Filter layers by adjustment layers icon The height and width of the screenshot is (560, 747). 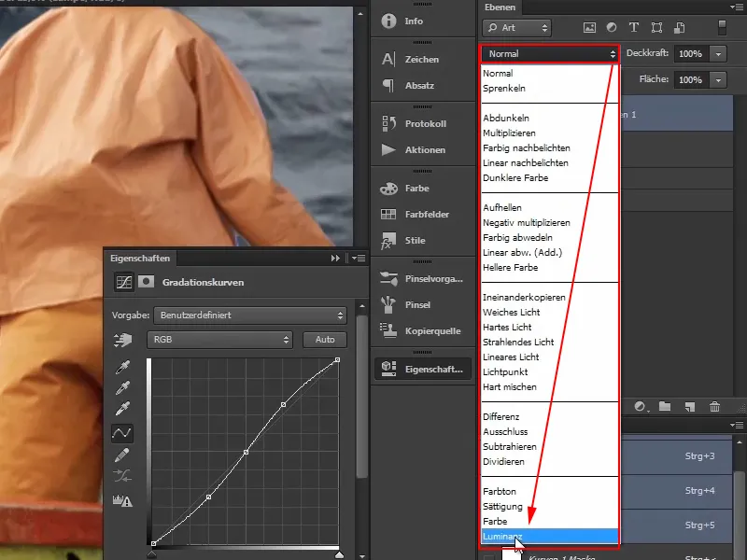pyautogui.click(x=612, y=28)
